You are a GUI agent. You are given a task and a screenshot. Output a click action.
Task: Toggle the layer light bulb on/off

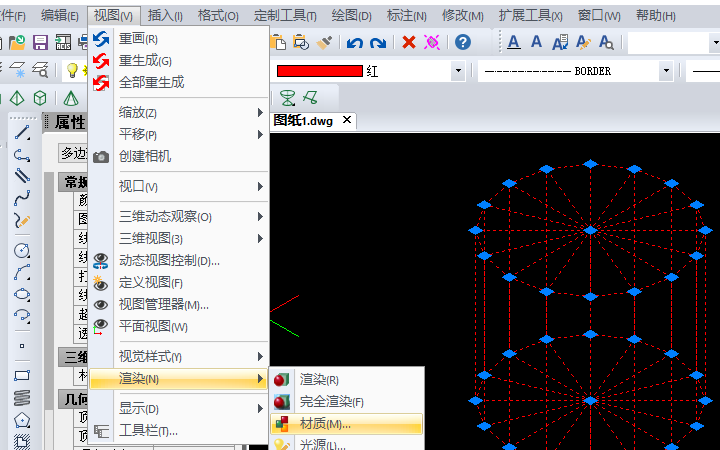point(72,70)
